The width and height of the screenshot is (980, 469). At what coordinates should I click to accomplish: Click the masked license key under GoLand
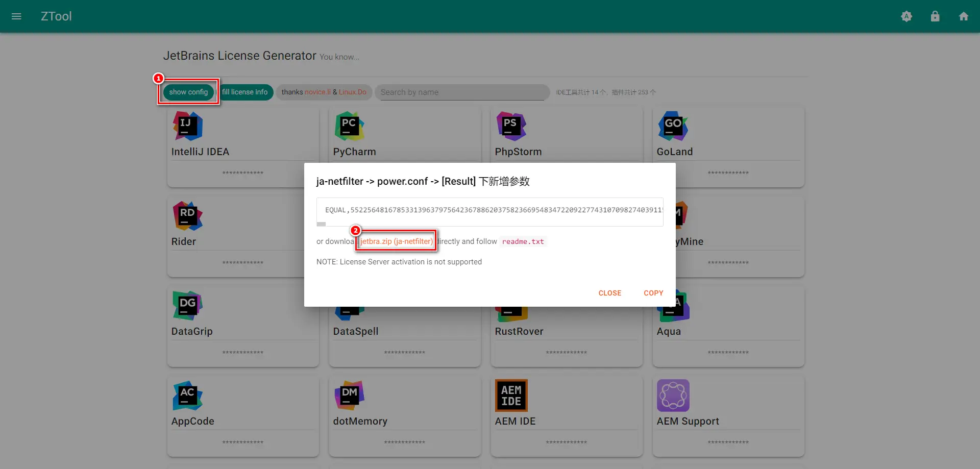click(x=728, y=173)
